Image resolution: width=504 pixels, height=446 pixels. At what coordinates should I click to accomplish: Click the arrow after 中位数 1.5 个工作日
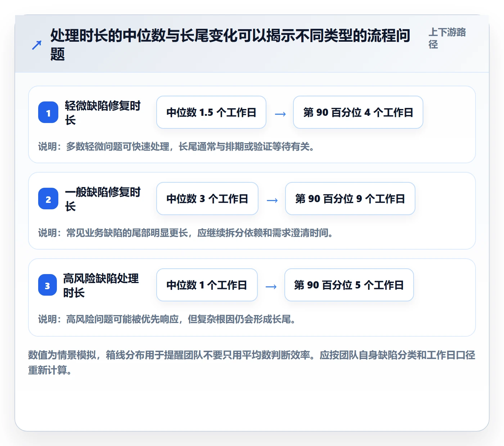(280, 114)
